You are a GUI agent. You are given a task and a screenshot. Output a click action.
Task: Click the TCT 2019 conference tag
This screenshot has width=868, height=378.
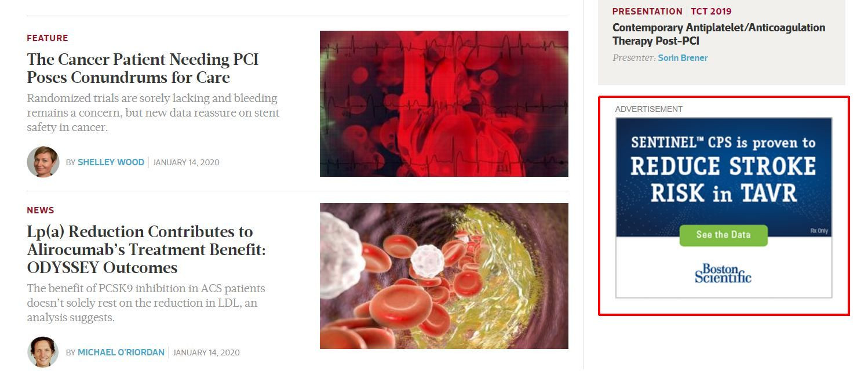point(711,12)
